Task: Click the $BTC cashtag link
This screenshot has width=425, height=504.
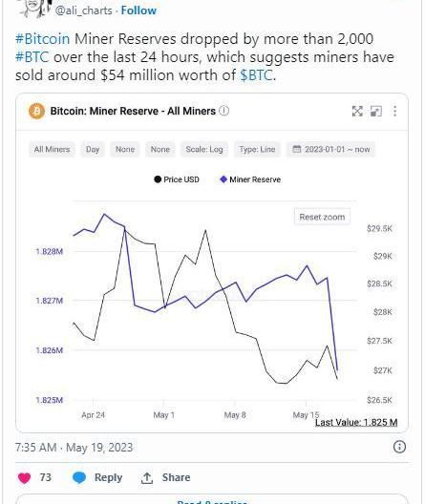Action: pyautogui.click(x=257, y=75)
